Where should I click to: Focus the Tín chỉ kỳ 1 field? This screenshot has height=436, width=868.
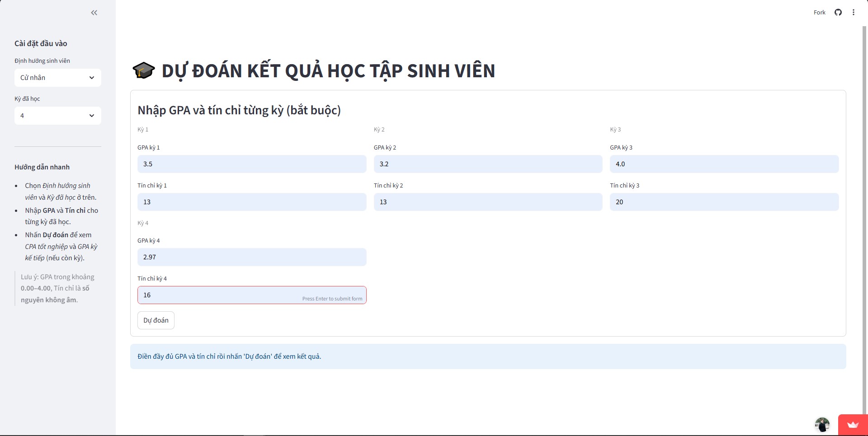[x=252, y=202]
